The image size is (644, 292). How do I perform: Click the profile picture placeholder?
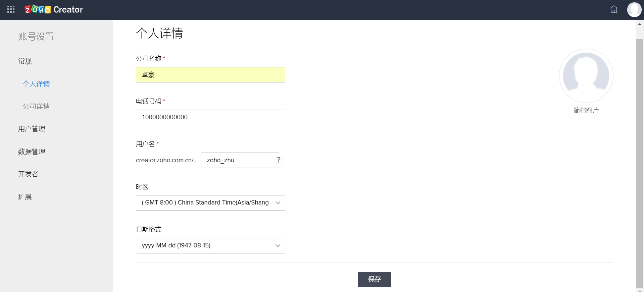586,76
